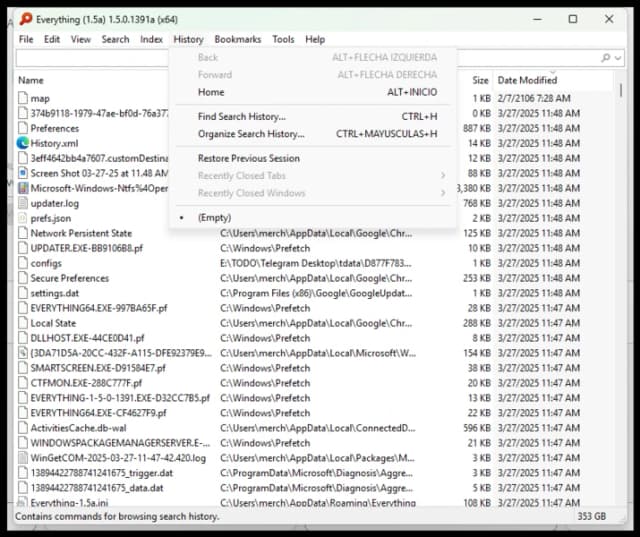This screenshot has height=537, width=640.
Task: Choose Home from the History menu
Action: coord(313,92)
